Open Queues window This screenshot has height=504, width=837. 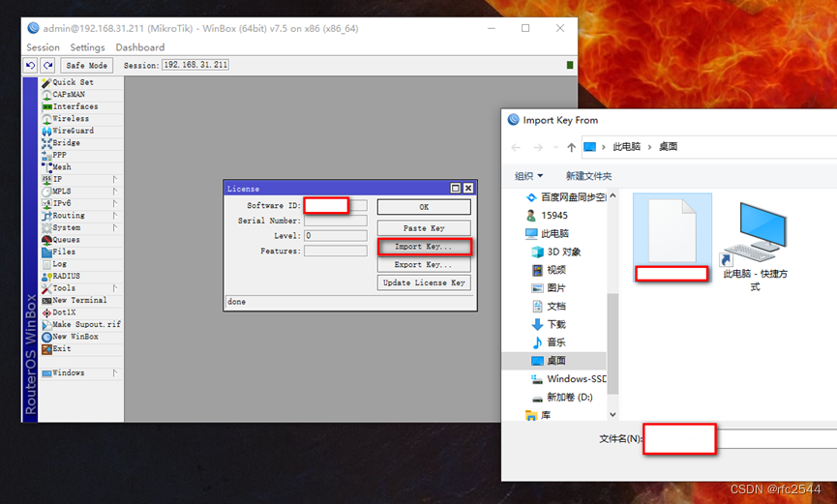tap(81, 240)
